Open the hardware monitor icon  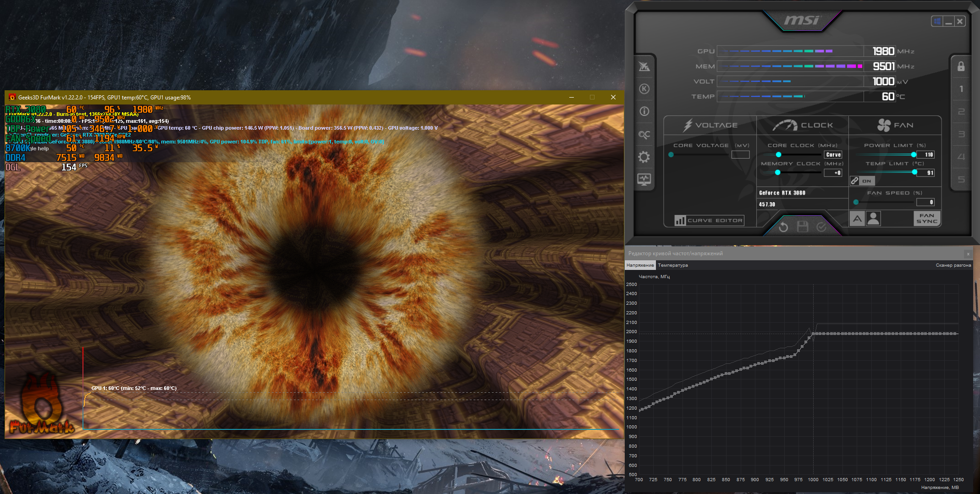(644, 179)
